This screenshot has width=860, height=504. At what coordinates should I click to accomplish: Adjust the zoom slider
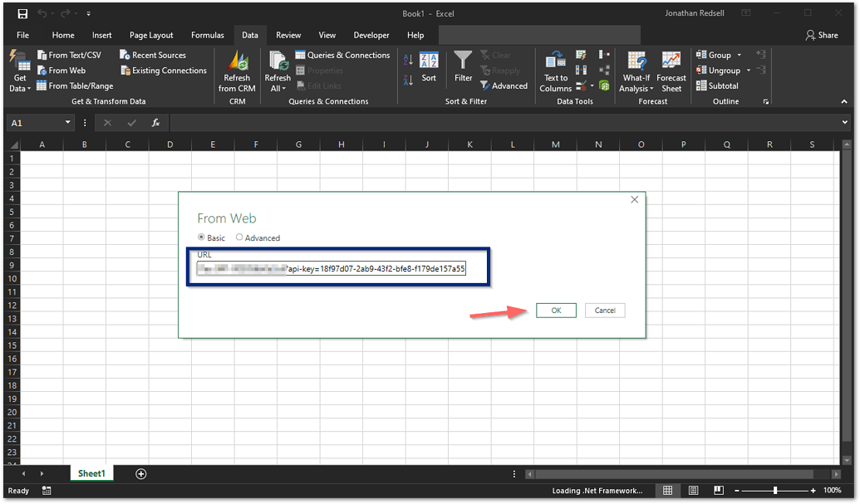[774, 490]
